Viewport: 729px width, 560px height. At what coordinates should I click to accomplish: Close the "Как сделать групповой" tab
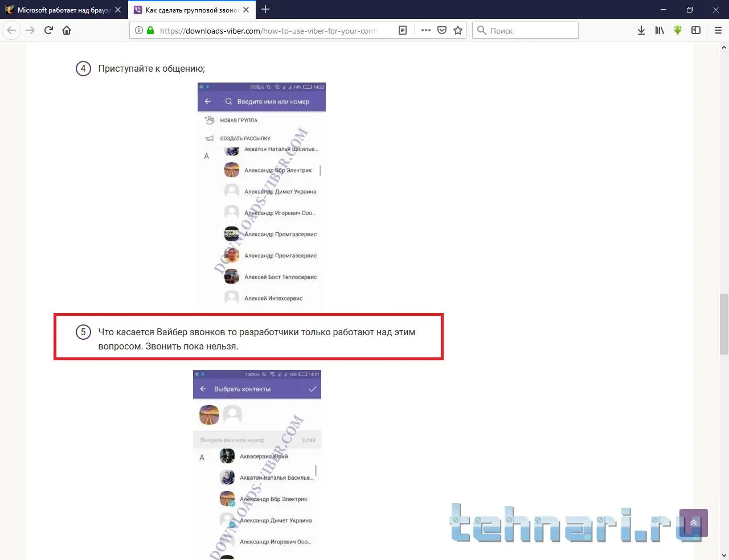(x=246, y=10)
